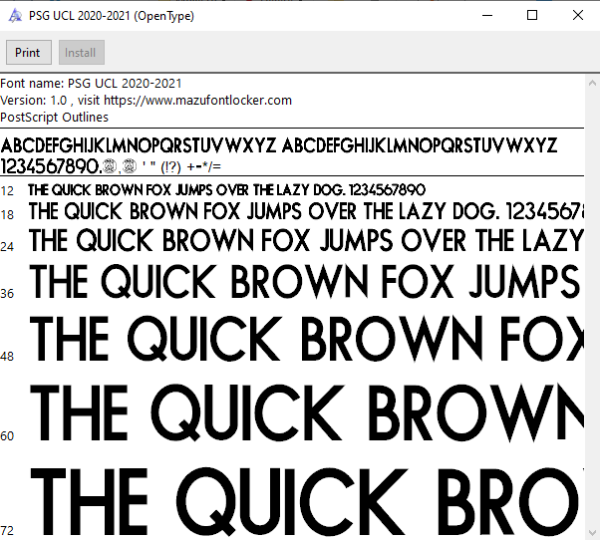
Task: Click the 12pt quick brown fox sample
Action: [227, 190]
